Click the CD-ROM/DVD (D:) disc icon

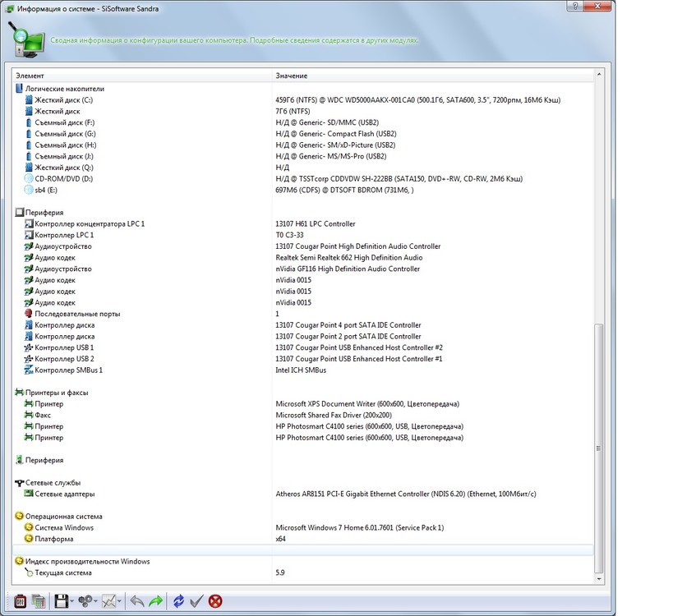29,179
